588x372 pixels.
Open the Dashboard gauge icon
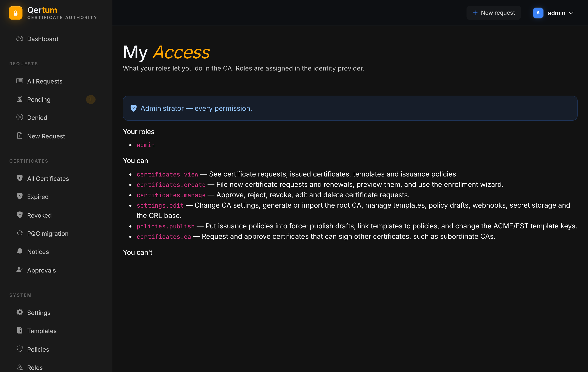click(x=19, y=38)
